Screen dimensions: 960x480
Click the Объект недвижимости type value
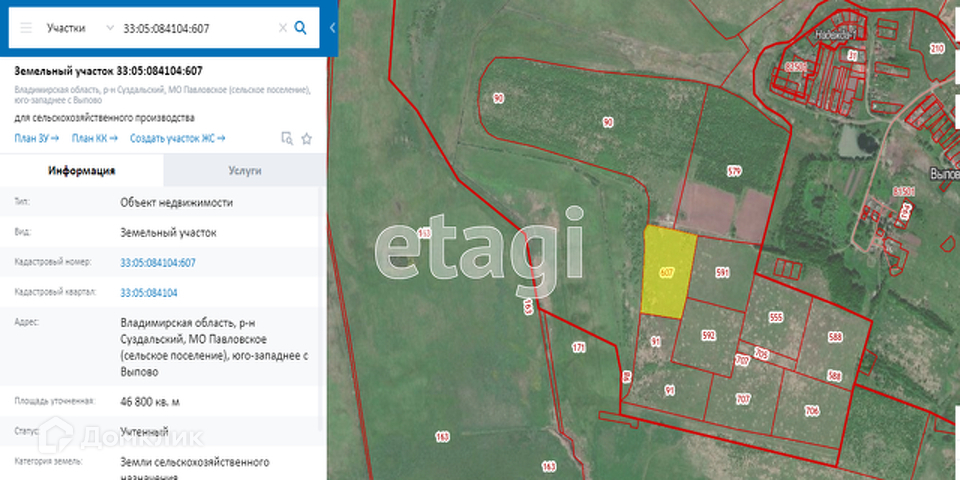[x=177, y=202]
